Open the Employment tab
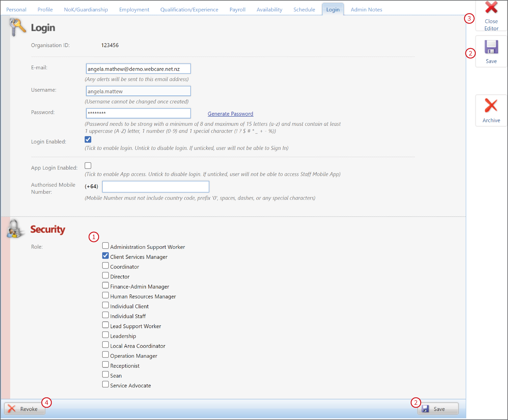 pos(134,10)
